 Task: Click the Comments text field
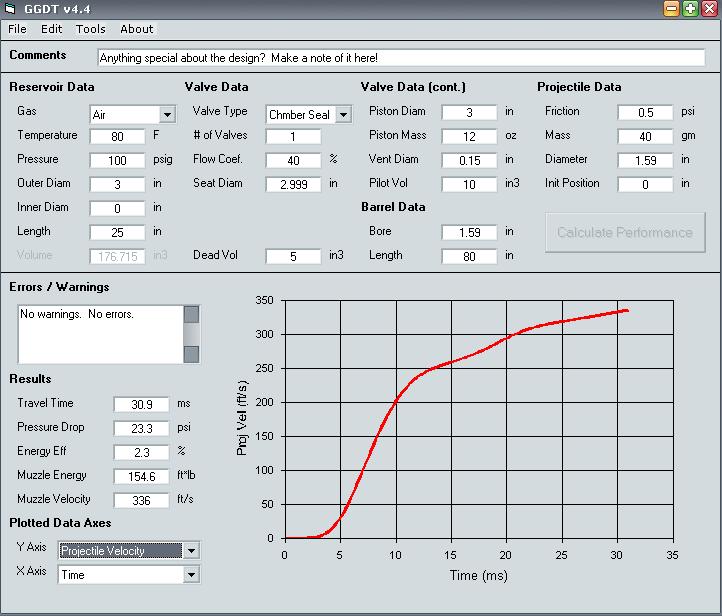click(400, 58)
